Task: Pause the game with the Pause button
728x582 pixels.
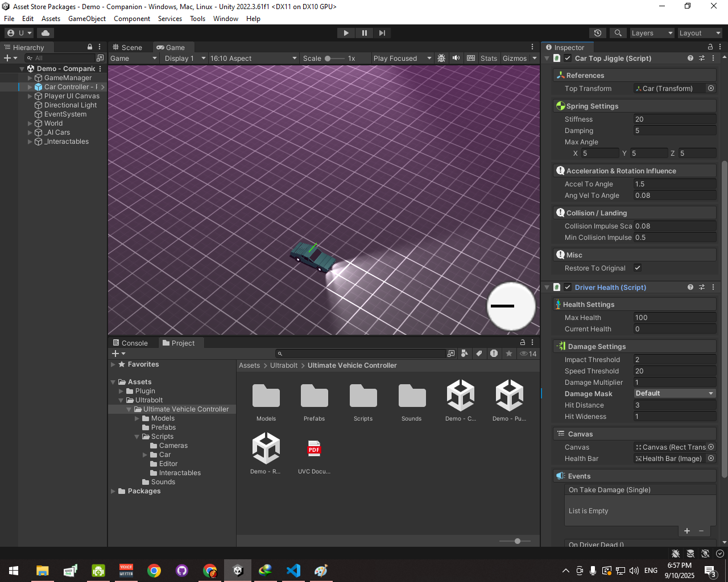Action: tap(364, 33)
